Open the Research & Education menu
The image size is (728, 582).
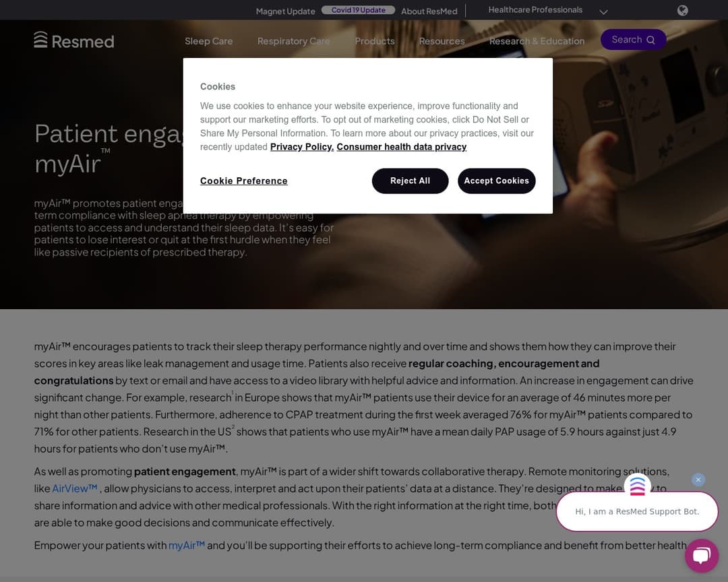(537, 41)
